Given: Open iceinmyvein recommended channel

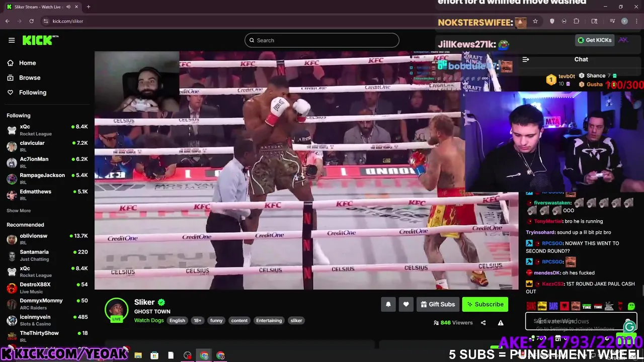Looking at the screenshot, I should tap(47, 320).
